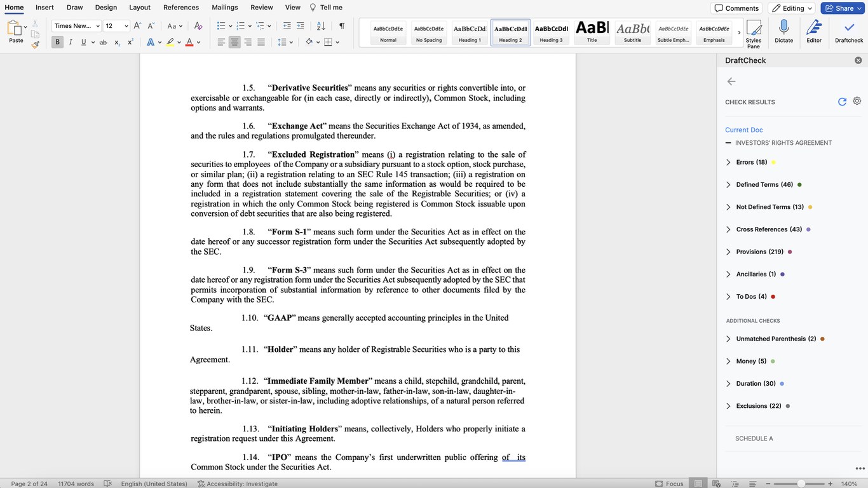Open the font size dropdown

click(126, 26)
